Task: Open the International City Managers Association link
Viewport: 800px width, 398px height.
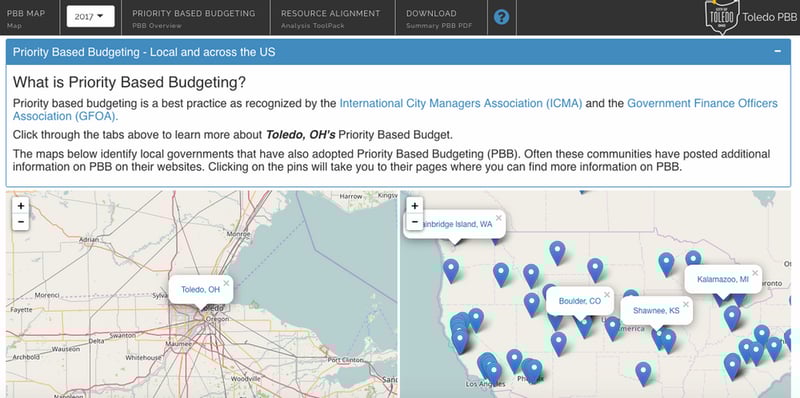Action: click(461, 104)
